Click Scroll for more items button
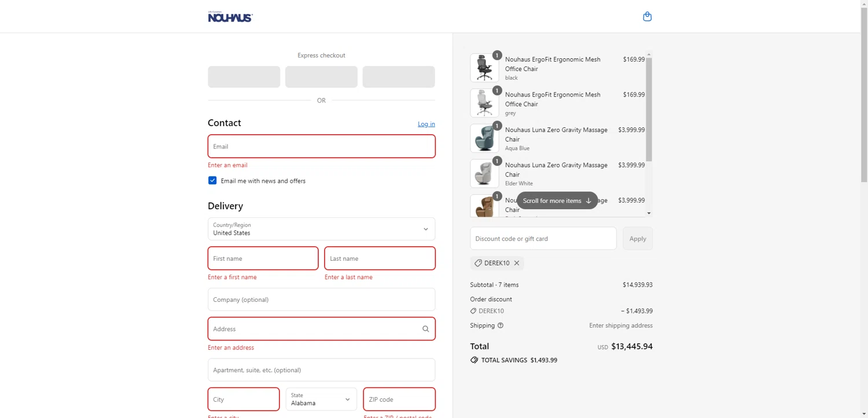Screen dimensions: 868x418 click(x=557, y=201)
